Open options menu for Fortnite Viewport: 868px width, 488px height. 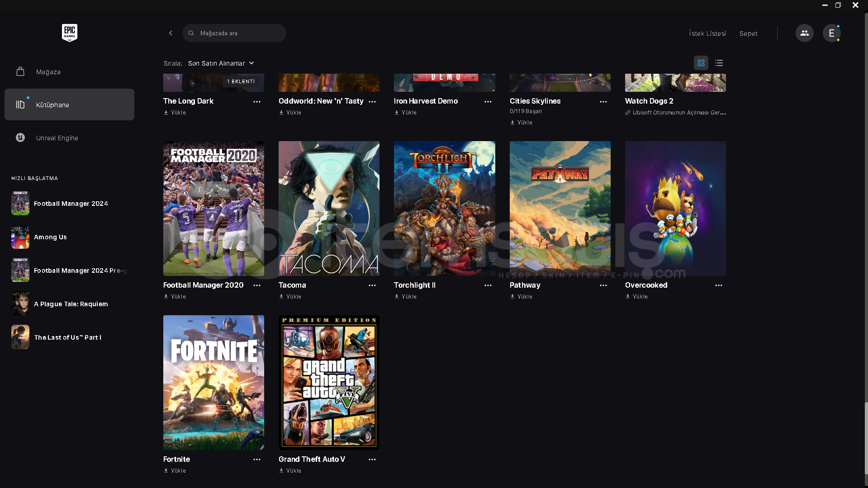257,460
